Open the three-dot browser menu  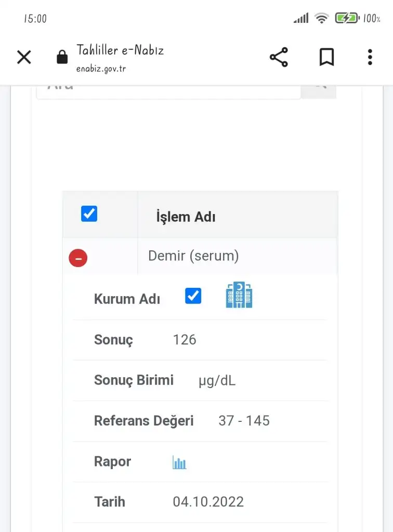(x=370, y=57)
